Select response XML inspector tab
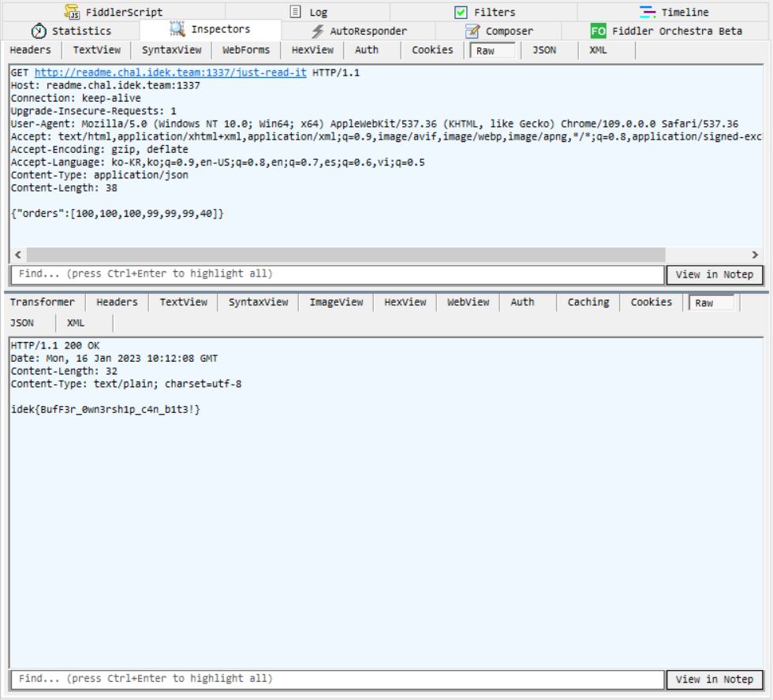Screen dimensions: 773x700 tap(76, 323)
